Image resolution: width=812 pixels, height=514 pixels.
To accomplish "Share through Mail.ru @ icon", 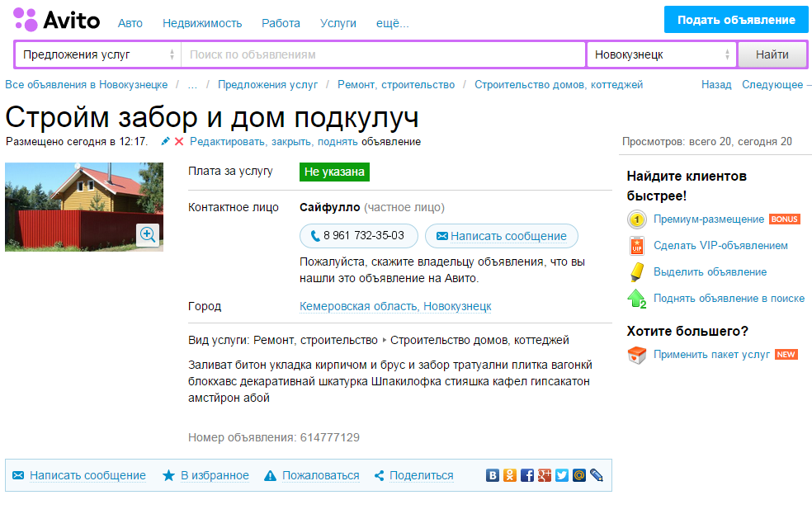I will point(579,475).
